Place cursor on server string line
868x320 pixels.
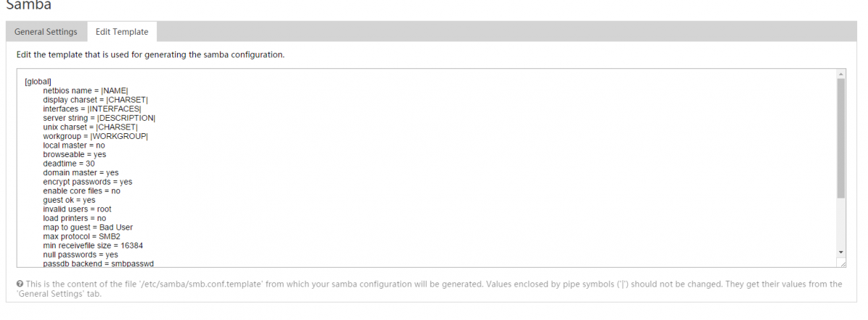[99, 118]
